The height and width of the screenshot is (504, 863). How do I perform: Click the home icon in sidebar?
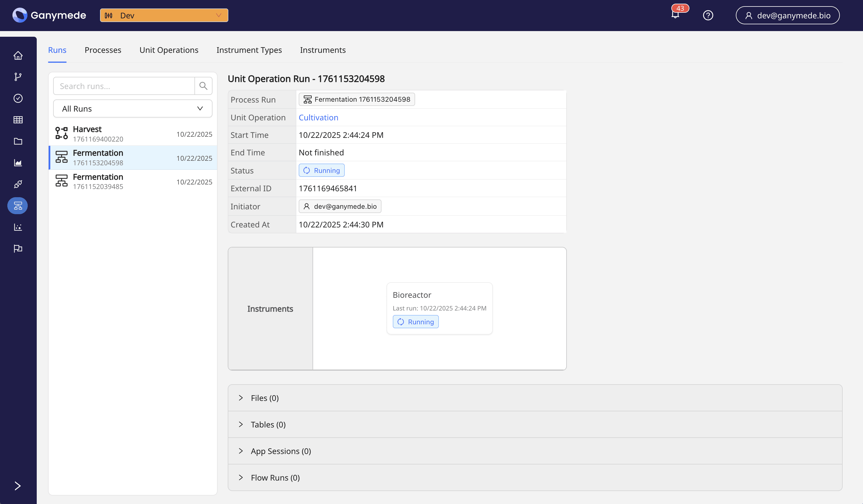click(x=18, y=55)
